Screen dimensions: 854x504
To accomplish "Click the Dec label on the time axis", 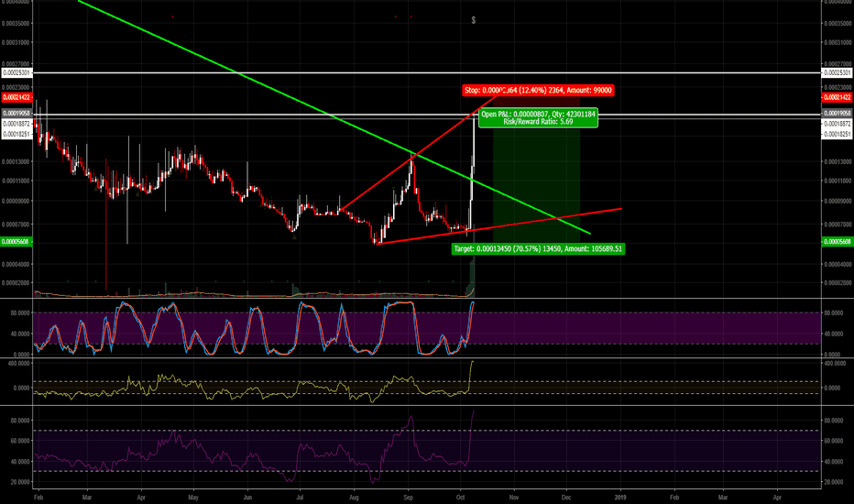I will click(x=566, y=497).
